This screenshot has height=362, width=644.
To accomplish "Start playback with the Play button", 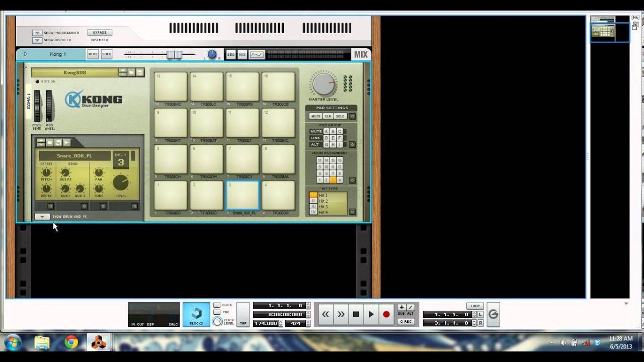I will 371,314.
